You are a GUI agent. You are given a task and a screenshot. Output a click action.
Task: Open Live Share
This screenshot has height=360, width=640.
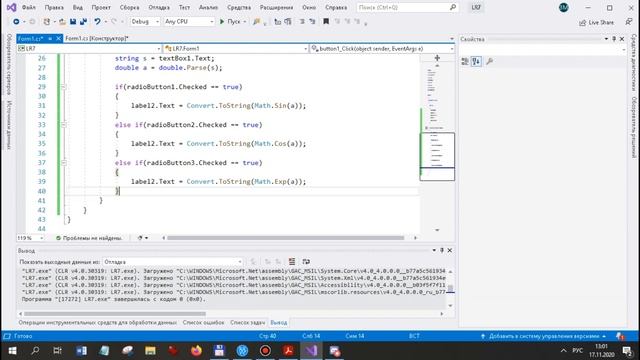coord(596,22)
